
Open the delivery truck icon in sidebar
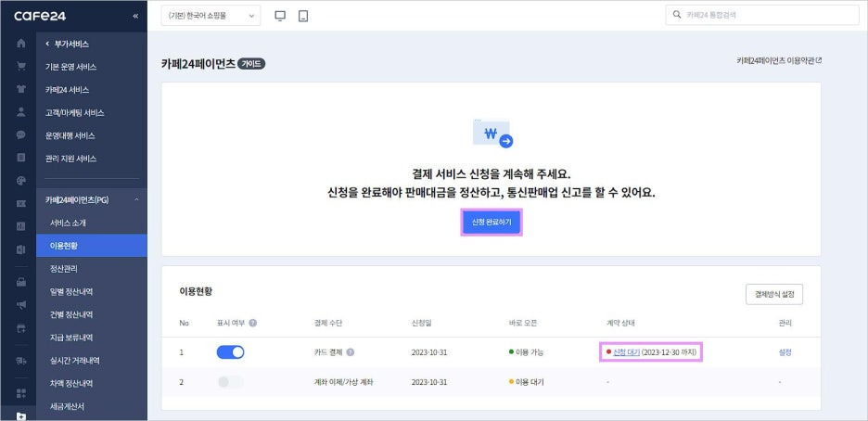tap(21, 361)
